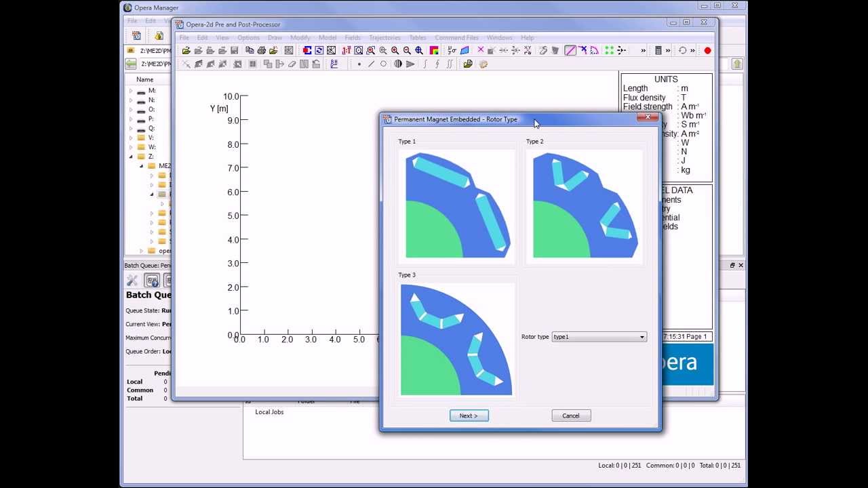Click the blue refresh-arrows toolbar icon

click(x=319, y=50)
